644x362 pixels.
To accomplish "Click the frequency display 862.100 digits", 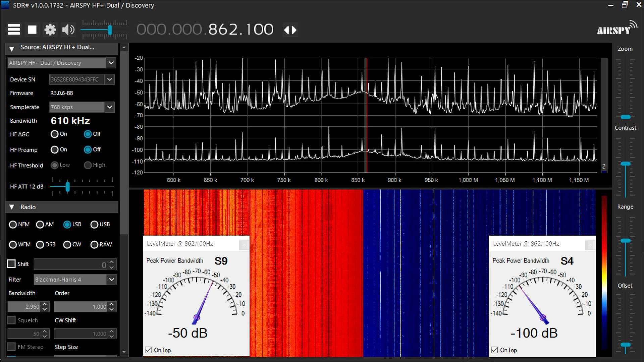I will [x=241, y=29].
